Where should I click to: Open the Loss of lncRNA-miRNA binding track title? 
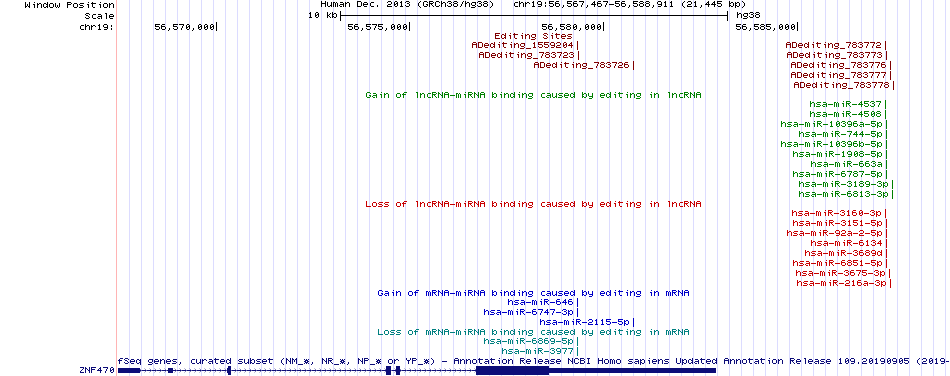coord(533,204)
